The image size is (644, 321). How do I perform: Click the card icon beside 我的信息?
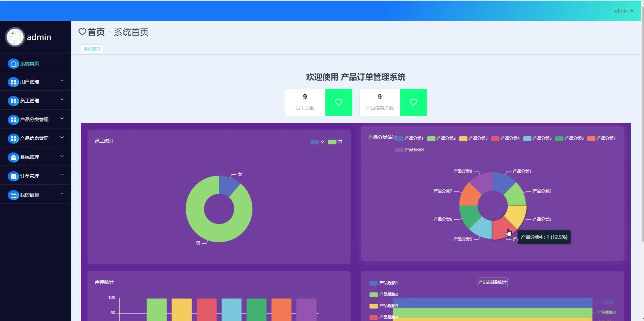point(13,195)
